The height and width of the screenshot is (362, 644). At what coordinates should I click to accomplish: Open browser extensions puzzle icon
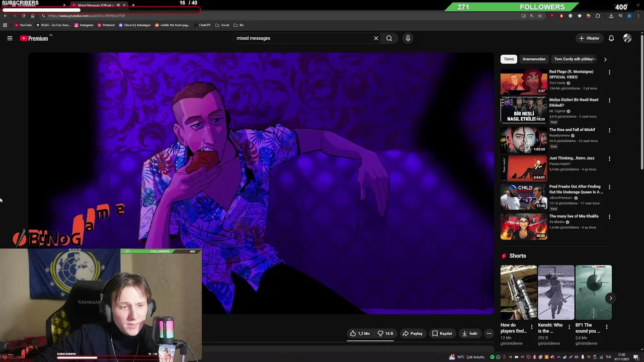point(598,16)
